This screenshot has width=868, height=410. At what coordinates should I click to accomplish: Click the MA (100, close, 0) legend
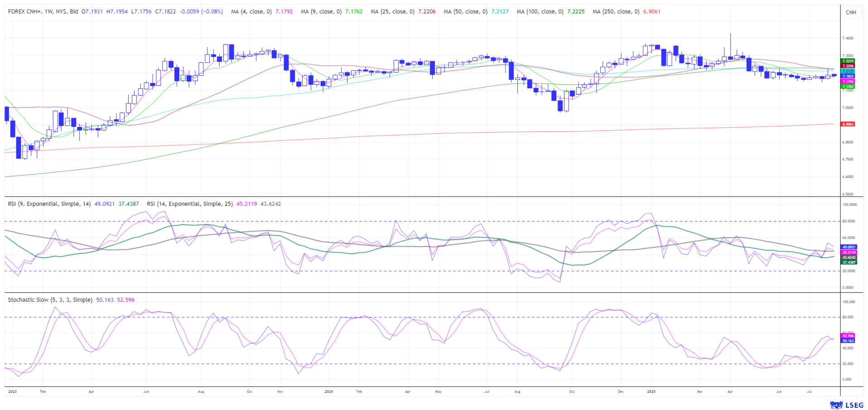(x=540, y=12)
